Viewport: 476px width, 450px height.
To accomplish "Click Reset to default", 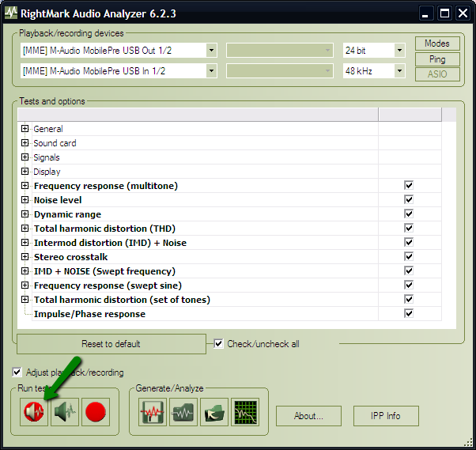I will point(111,344).
